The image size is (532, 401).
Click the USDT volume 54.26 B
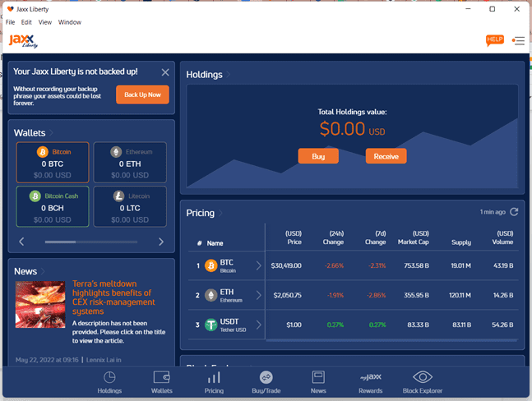tap(502, 325)
